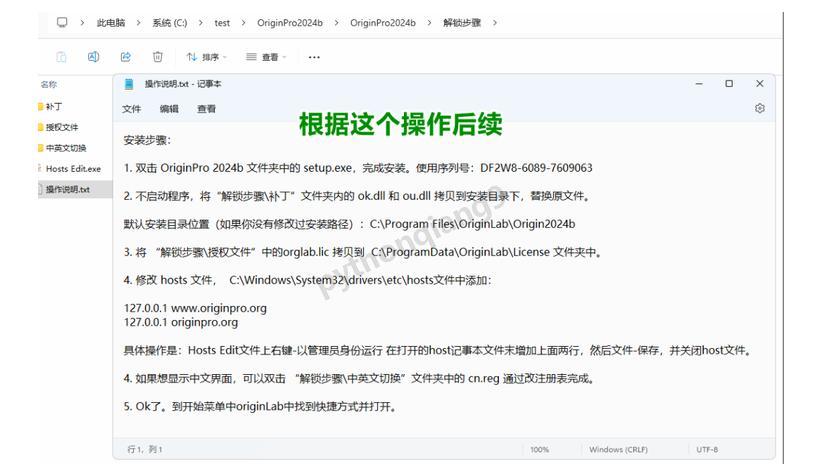The width and height of the screenshot is (822, 476).
Task: Click the serial number DF2W8-6089-7609063
Action: pyautogui.click(x=536, y=168)
